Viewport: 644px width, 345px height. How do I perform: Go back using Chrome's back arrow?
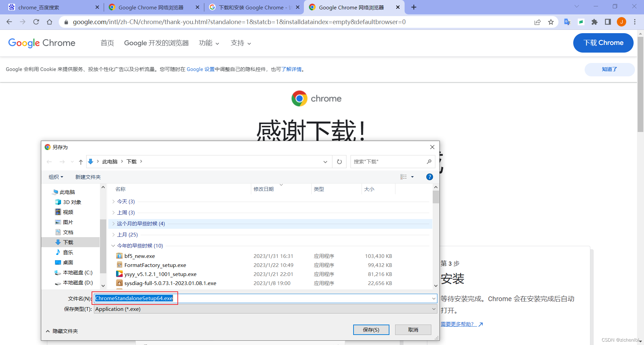point(9,22)
